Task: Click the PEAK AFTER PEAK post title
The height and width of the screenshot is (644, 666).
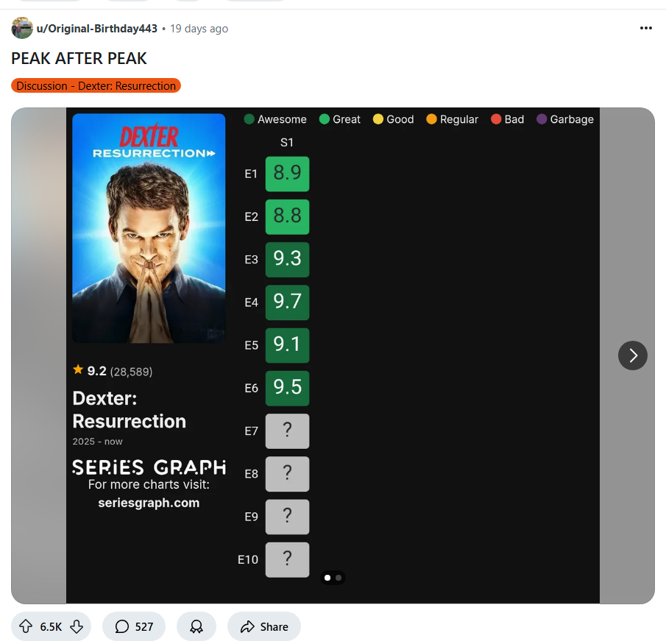Action: 79,58
